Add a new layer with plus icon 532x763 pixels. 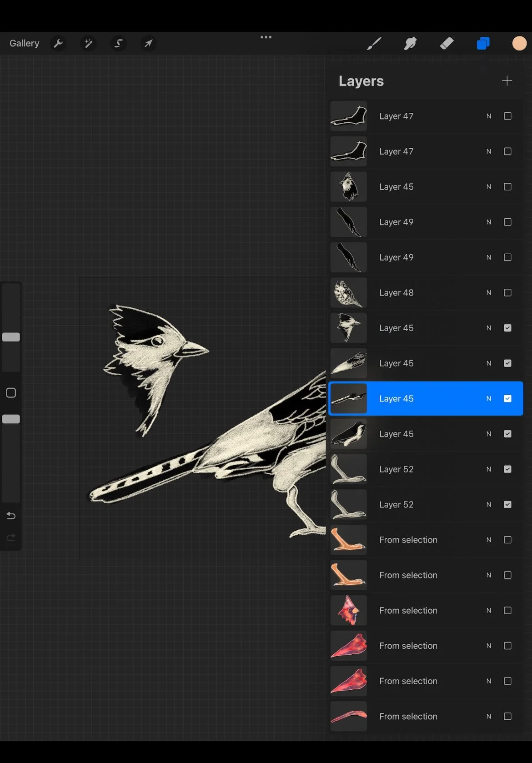click(507, 81)
